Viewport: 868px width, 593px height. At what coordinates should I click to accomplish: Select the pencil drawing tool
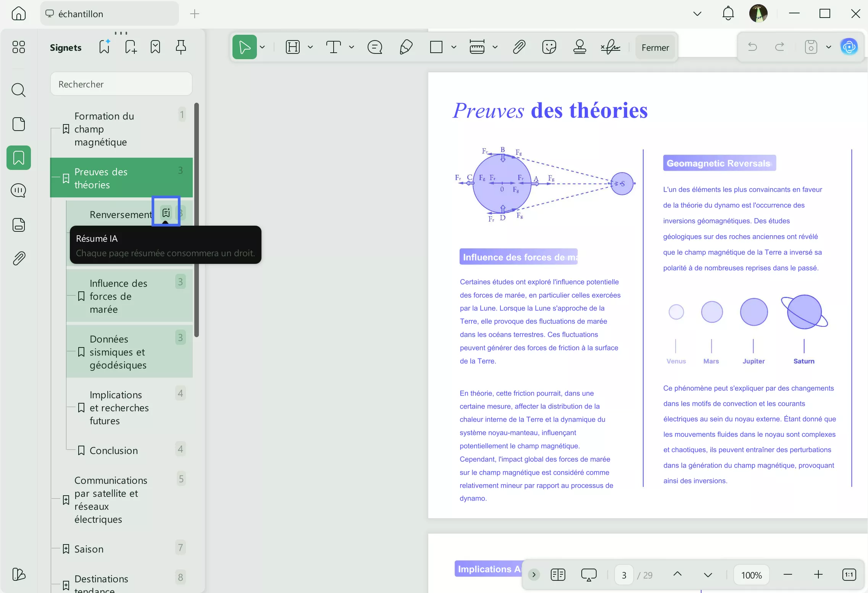pyautogui.click(x=406, y=47)
